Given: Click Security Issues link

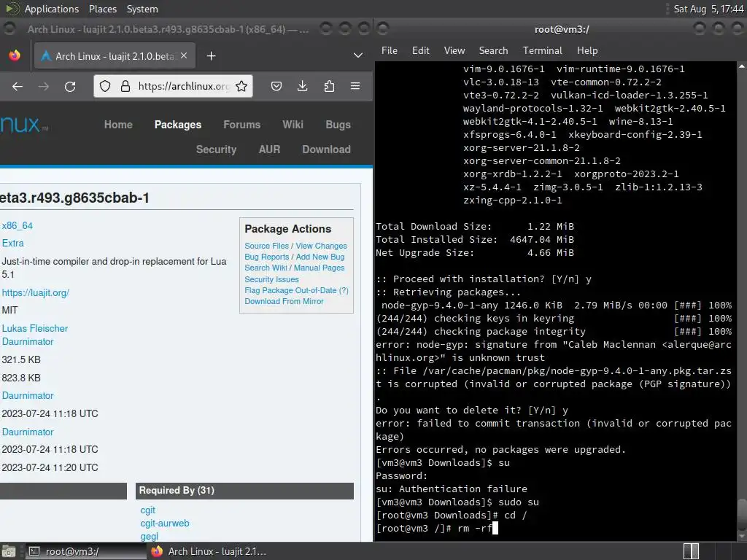Looking at the screenshot, I should (x=271, y=279).
